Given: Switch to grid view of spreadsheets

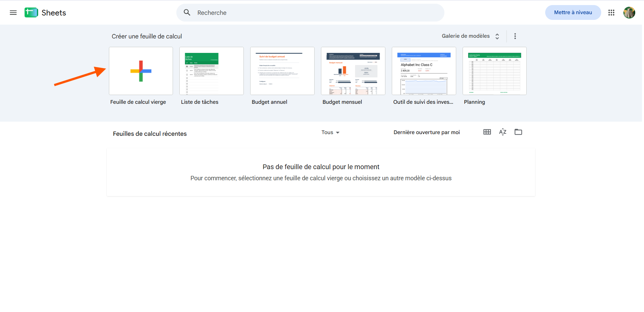Looking at the screenshot, I should 487,132.
